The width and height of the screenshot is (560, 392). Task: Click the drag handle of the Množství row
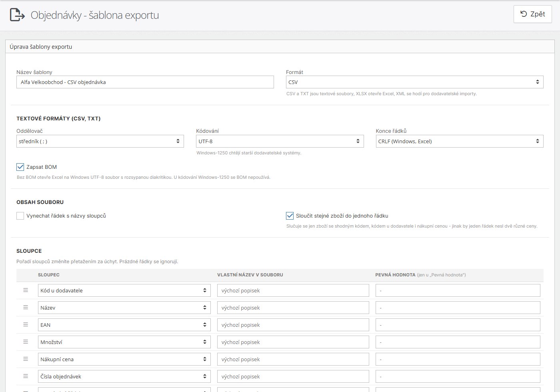26,342
